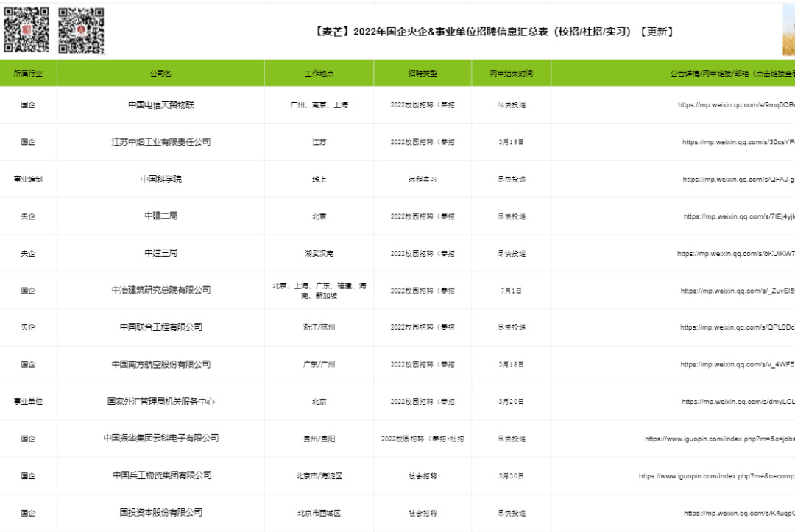
Task: Select the location cell 江苏
Action: pyautogui.click(x=319, y=142)
